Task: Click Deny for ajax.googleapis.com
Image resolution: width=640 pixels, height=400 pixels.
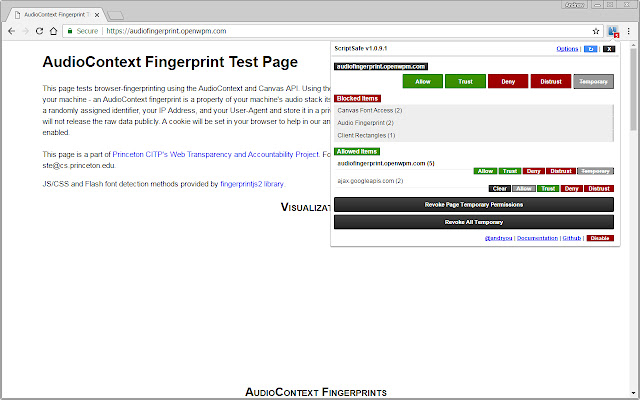Action: pos(571,189)
